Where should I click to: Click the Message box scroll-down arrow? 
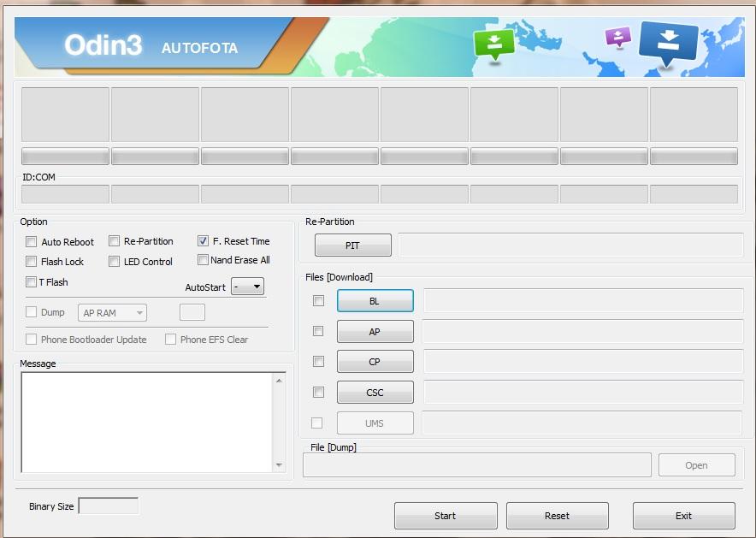point(279,465)
